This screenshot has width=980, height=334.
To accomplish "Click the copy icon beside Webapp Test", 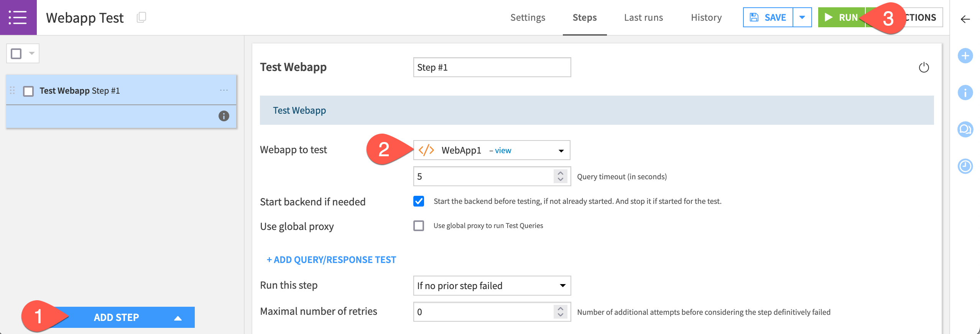I will pyautogui.click(x=141, y=17).
